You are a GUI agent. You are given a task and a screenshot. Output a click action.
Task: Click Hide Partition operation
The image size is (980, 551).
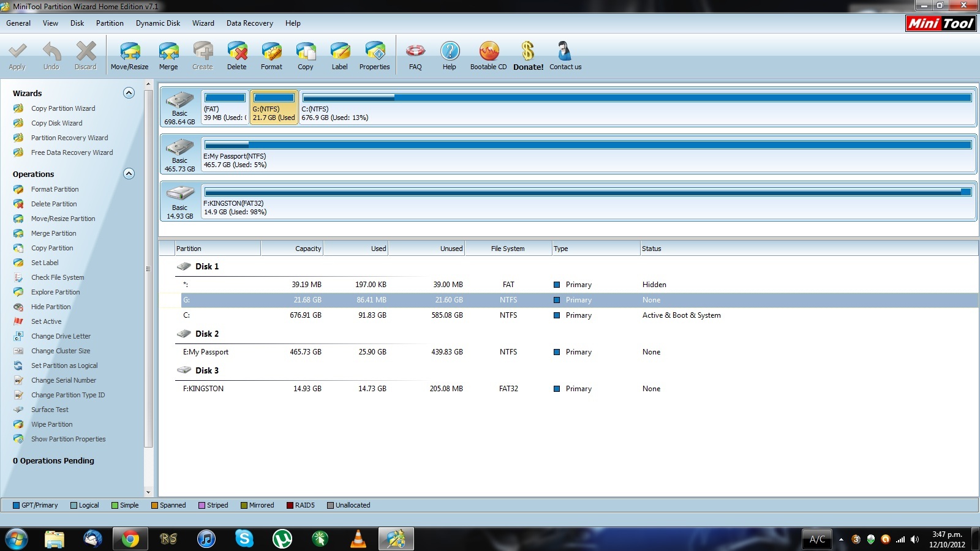(x=51, y=307)
